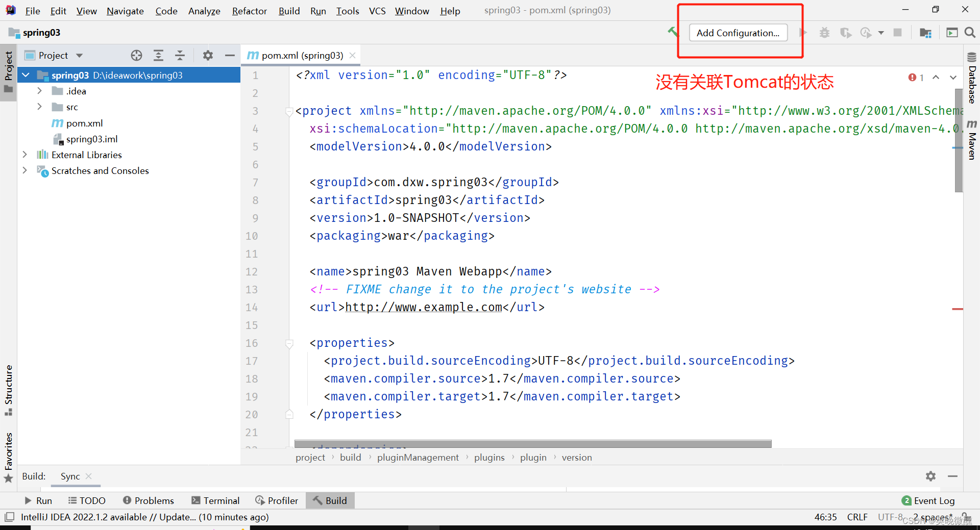The image size is (980, 530).
Task: Click the CRLF line separator indicator
Action: (857, 517)
